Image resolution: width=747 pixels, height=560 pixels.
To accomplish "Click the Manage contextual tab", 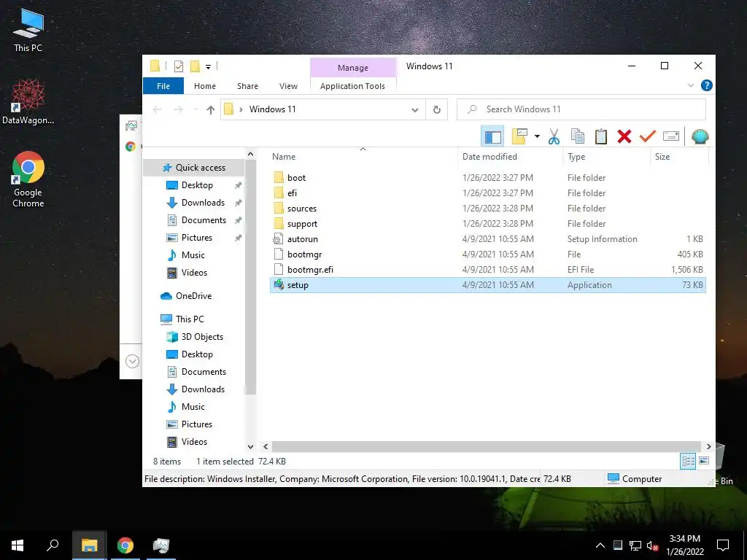I will [x=353, y=68].
